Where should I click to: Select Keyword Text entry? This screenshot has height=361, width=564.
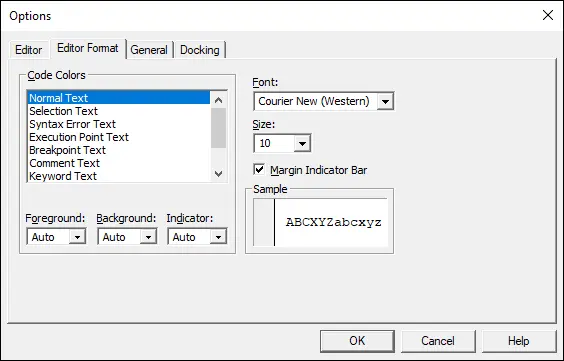tap(119, 176)
